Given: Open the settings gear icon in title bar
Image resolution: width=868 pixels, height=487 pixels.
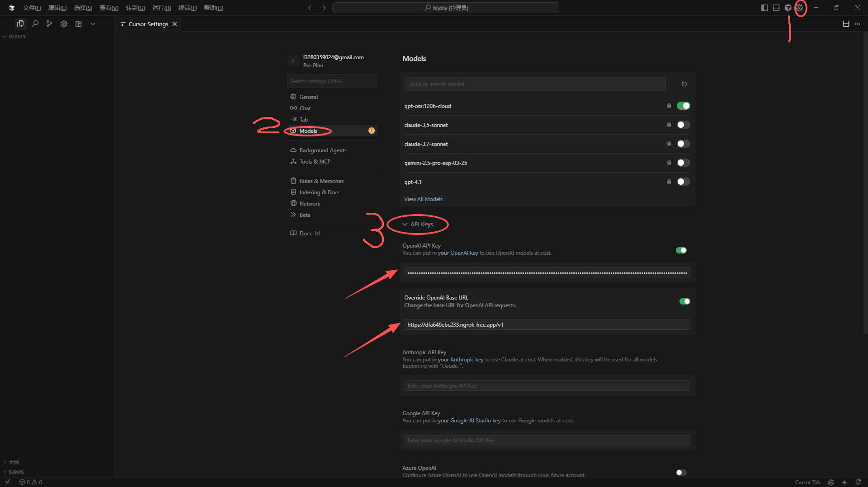Looking at the screenshot, I should (x=800, y=8).
